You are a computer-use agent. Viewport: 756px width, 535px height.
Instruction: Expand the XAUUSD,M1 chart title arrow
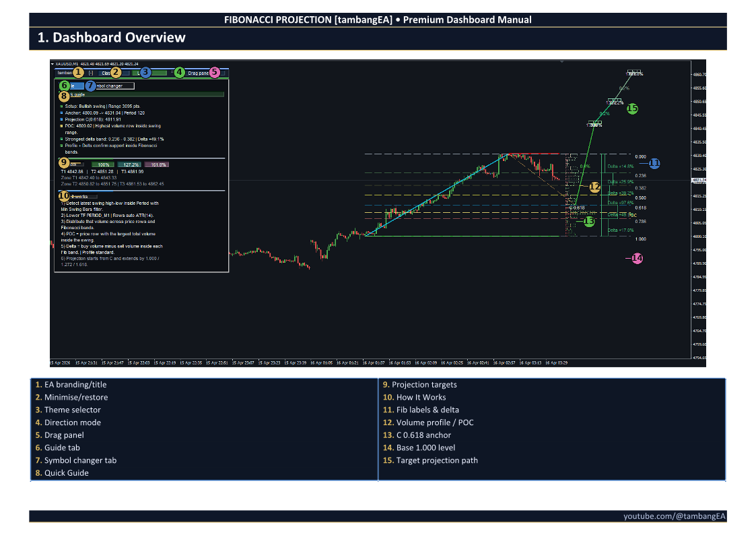53,64
